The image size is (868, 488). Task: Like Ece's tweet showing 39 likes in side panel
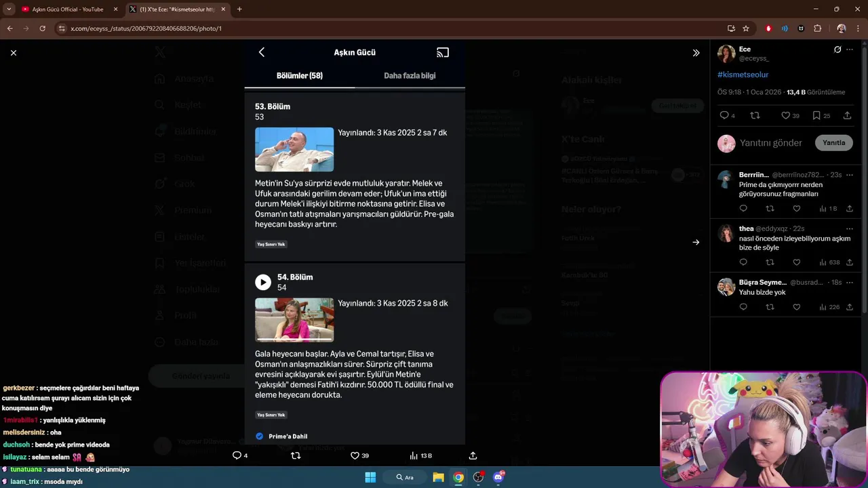790,116
